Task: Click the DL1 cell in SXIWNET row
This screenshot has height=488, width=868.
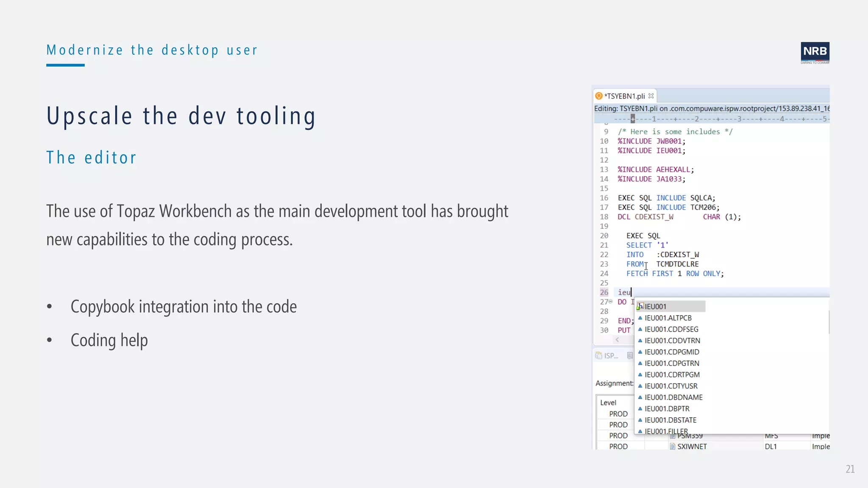Action: coord(771,446)
